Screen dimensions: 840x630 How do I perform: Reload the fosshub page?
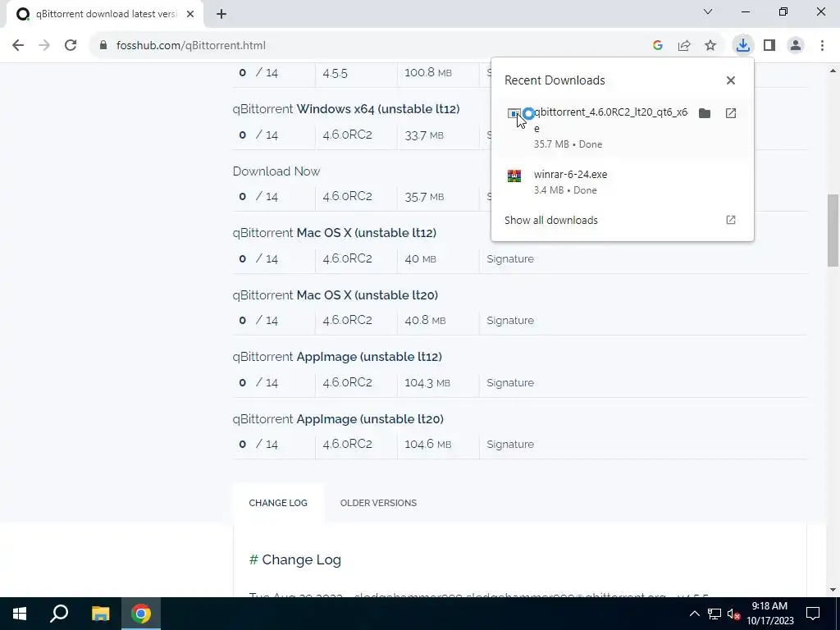71,46
